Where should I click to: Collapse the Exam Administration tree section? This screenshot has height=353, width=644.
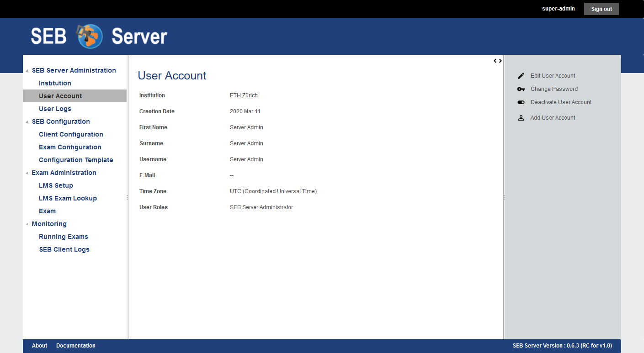pos(27,173)
